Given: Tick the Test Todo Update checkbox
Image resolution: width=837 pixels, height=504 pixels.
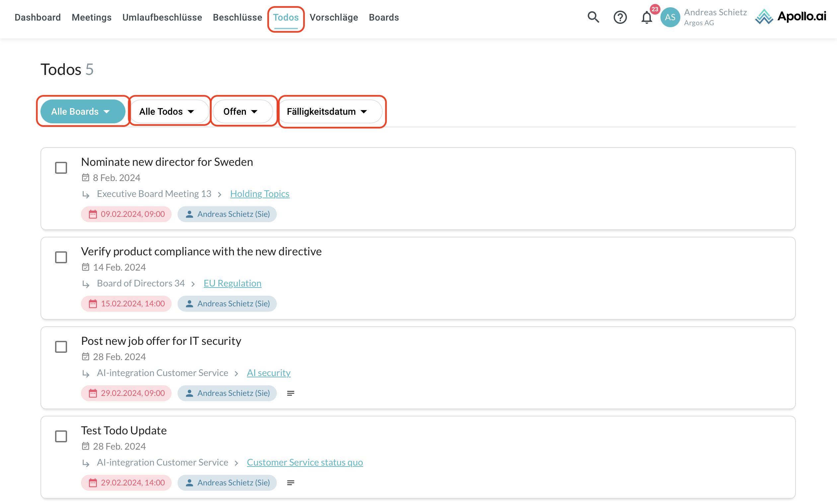Looking at the screenshot, I should (61, 436).
